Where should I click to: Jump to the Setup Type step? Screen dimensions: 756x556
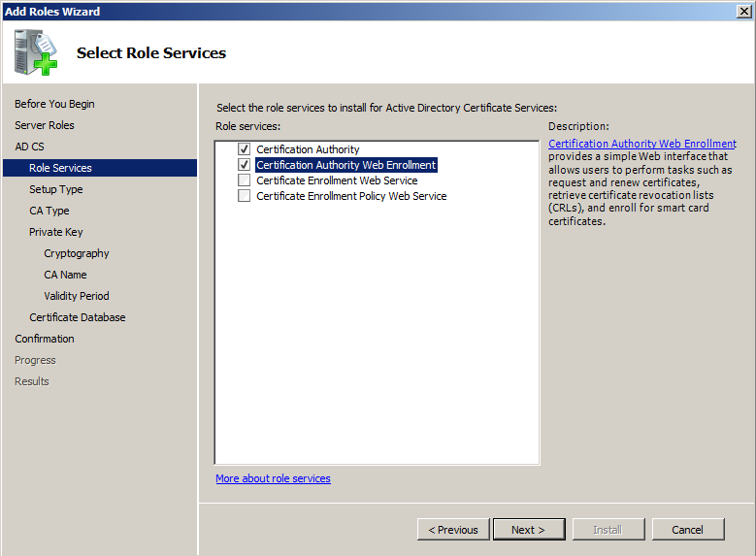[55, 189]
